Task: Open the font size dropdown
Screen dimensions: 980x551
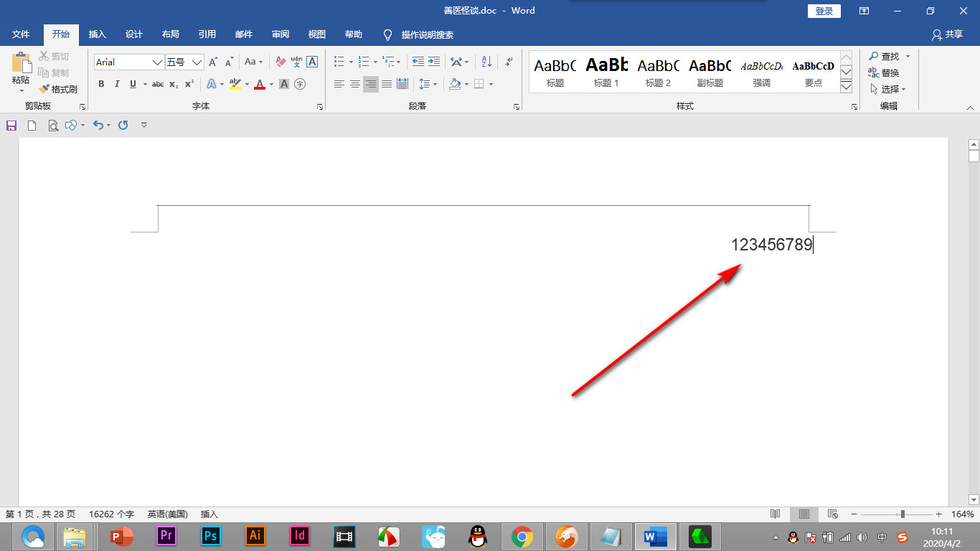Action: click(x=196, y=62)
